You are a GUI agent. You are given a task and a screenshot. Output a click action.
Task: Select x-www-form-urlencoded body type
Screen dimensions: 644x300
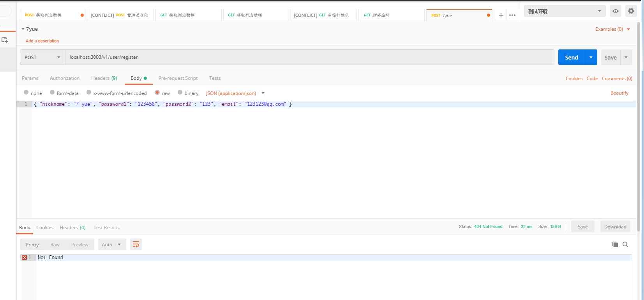[89, 93]
